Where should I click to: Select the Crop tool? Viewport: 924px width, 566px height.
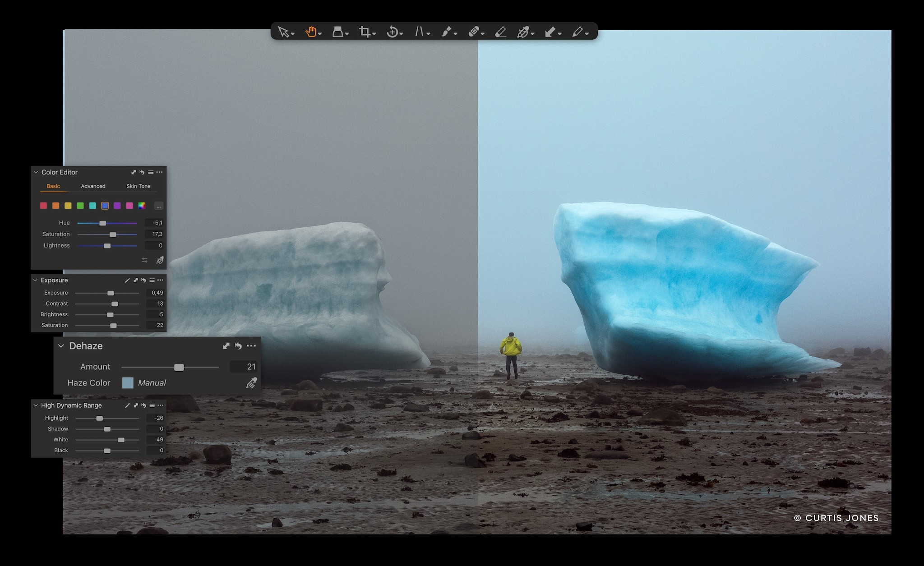pos(365,32)
